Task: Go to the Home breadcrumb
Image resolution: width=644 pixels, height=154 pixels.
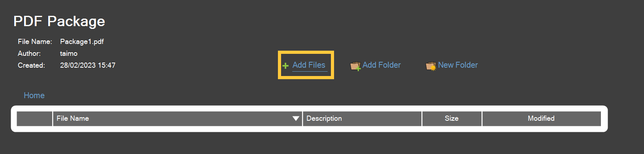Action: click(x=34, y=95)
